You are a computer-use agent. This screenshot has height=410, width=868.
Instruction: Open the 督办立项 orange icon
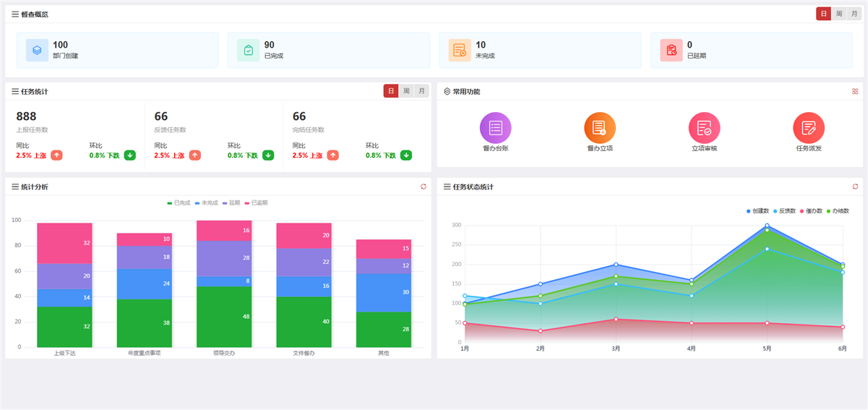point(600,128)
